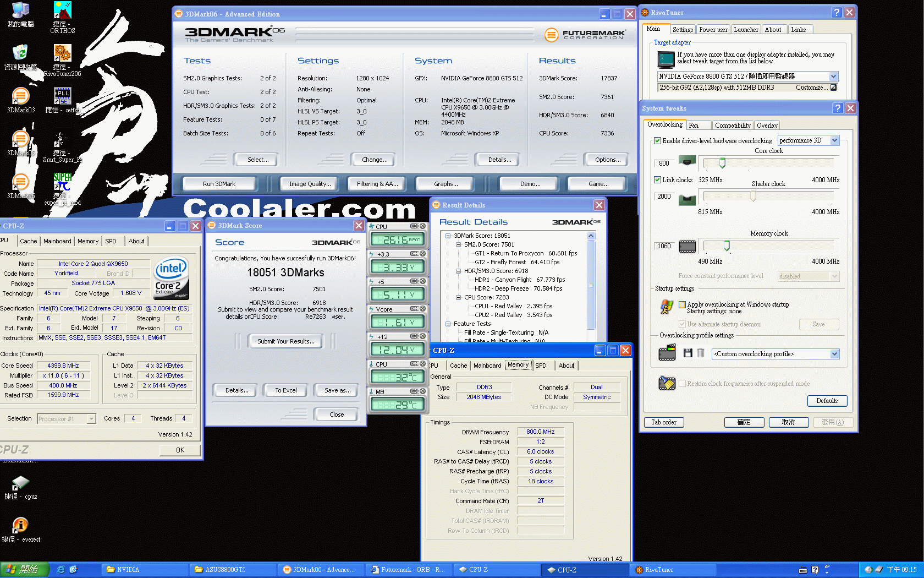The height and width of the screenshot is (578, 924).
Task: Click the delete overclocking profile trash icon
Action: click(700, 353)
